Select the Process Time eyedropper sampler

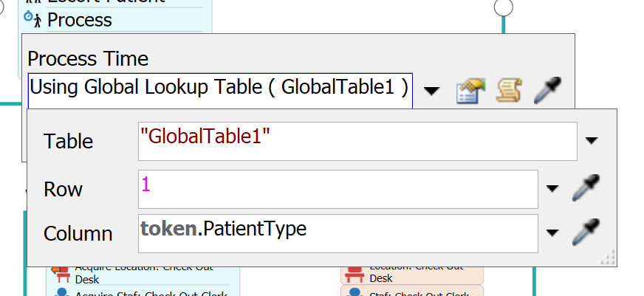click(547, 90)
